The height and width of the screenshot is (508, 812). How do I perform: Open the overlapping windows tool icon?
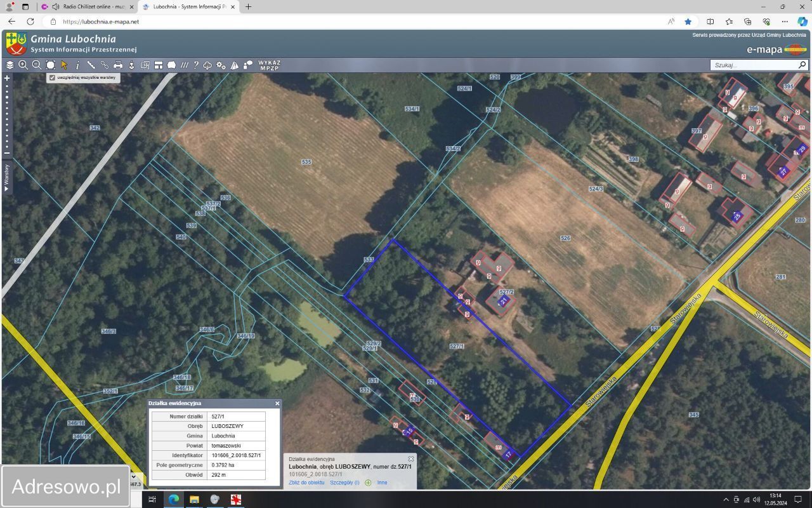145,65
